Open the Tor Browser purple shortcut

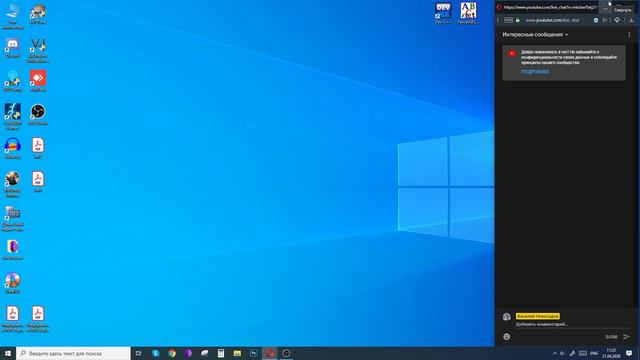[x=12, y=249]
